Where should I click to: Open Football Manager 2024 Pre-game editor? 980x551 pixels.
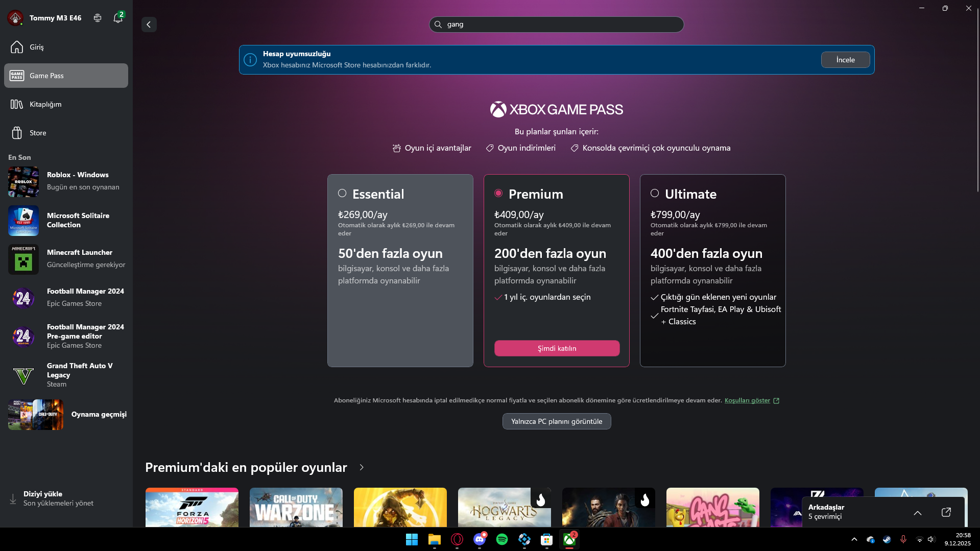[66, 337]
